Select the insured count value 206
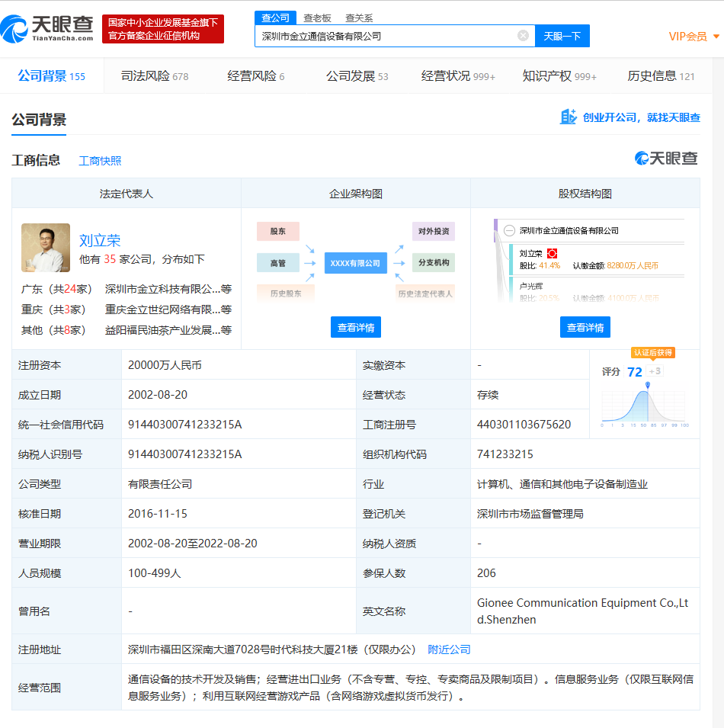 (x=486, y=573)
